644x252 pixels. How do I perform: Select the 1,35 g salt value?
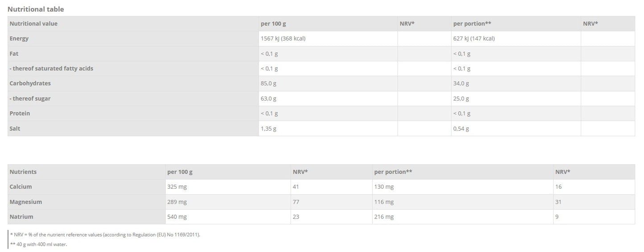(268, 128)
